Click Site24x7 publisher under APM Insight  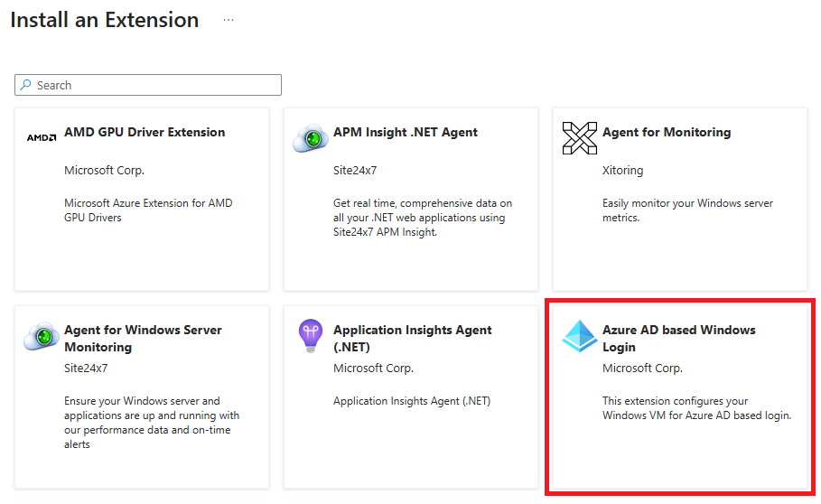(x=355, y=170)
